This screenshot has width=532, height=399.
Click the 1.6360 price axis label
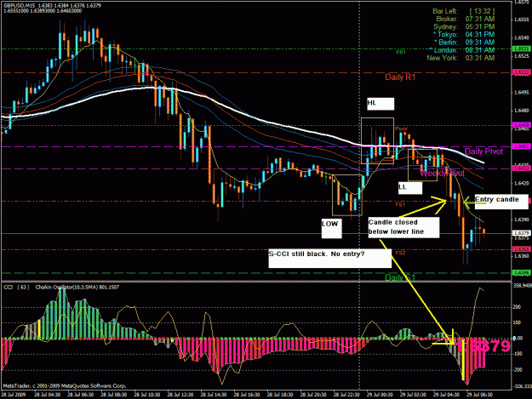[522, 256]
